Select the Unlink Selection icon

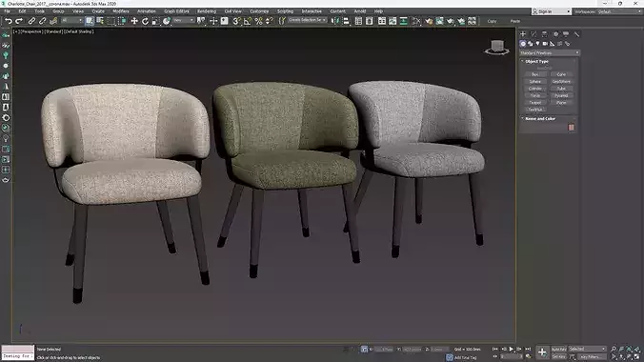(42, 21)
